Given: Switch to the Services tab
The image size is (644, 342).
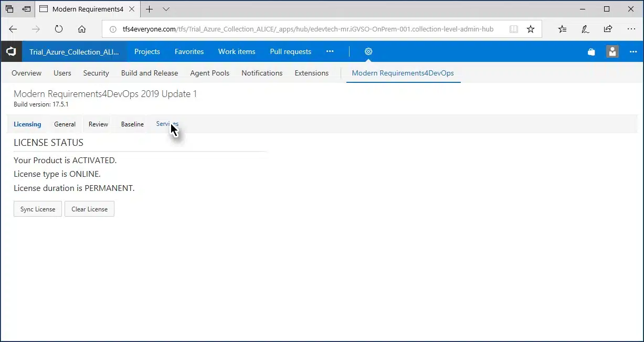Looking at the screenshot, I should click(x=167, y=124).
